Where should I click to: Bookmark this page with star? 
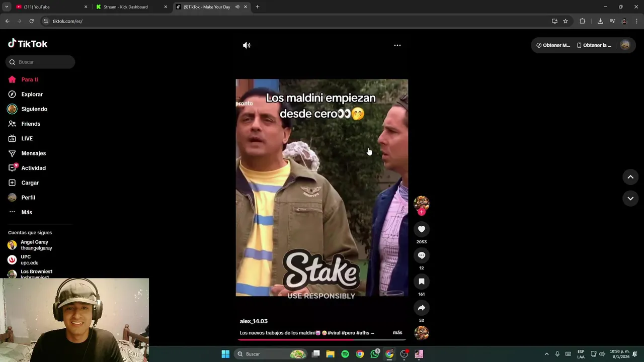pos(566,21)
